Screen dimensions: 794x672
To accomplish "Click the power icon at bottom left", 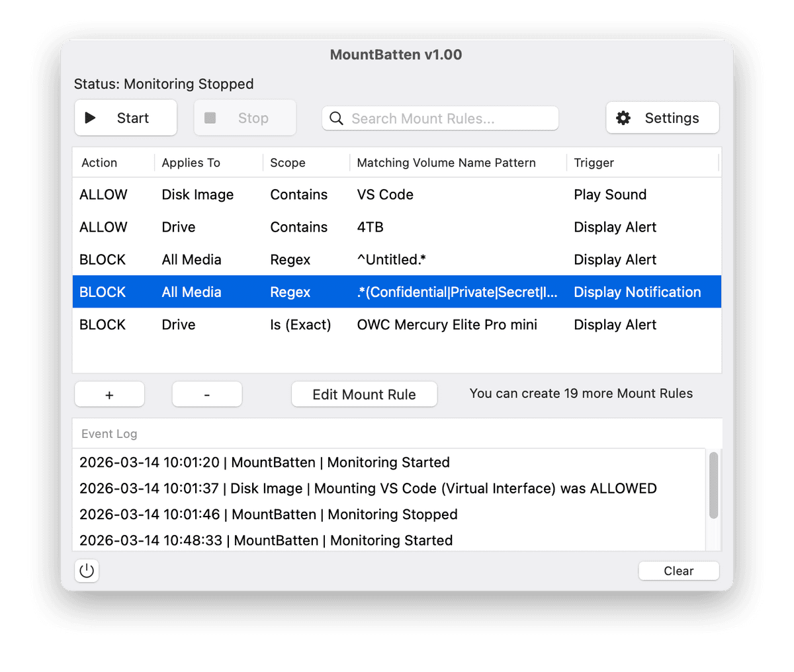I will pyautogui.click(x=87, y=571).
